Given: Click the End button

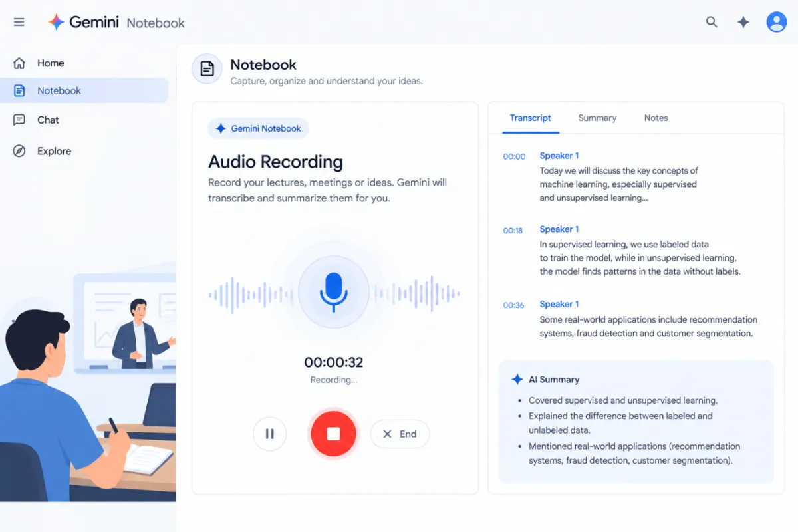Looking at the screenshot, I should [x=400, y=434].
